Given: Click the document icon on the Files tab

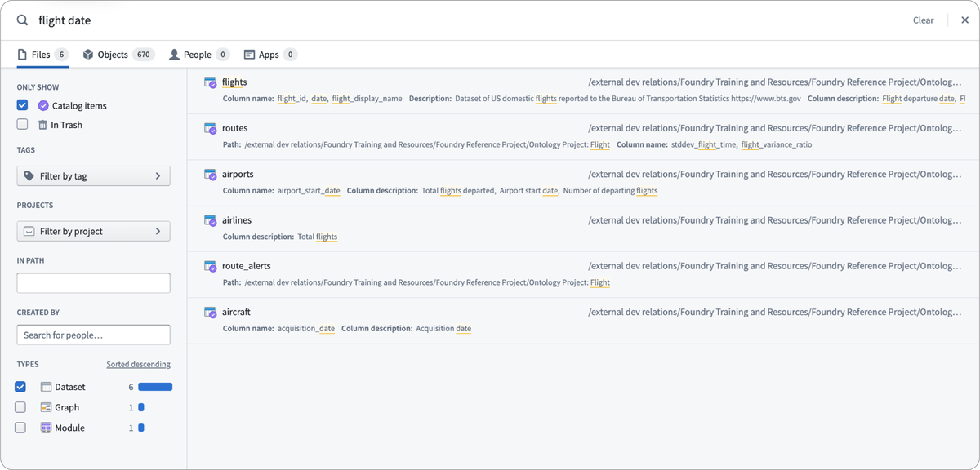Looking at the screenshot, I should click(x=21, y=55).
